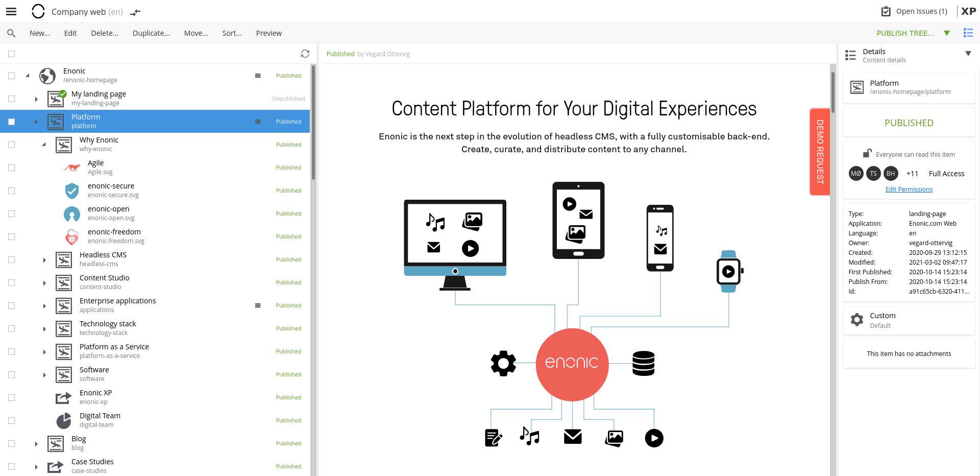Screen dimensions: 980x476
Task: Click the XP launcher icon
Action: [x=968, y=11]
